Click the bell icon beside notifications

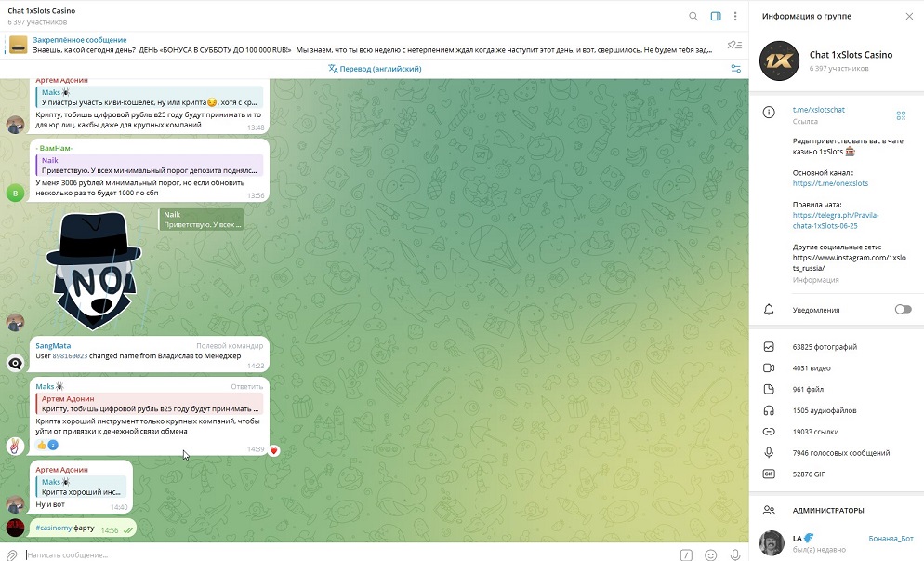769,310
